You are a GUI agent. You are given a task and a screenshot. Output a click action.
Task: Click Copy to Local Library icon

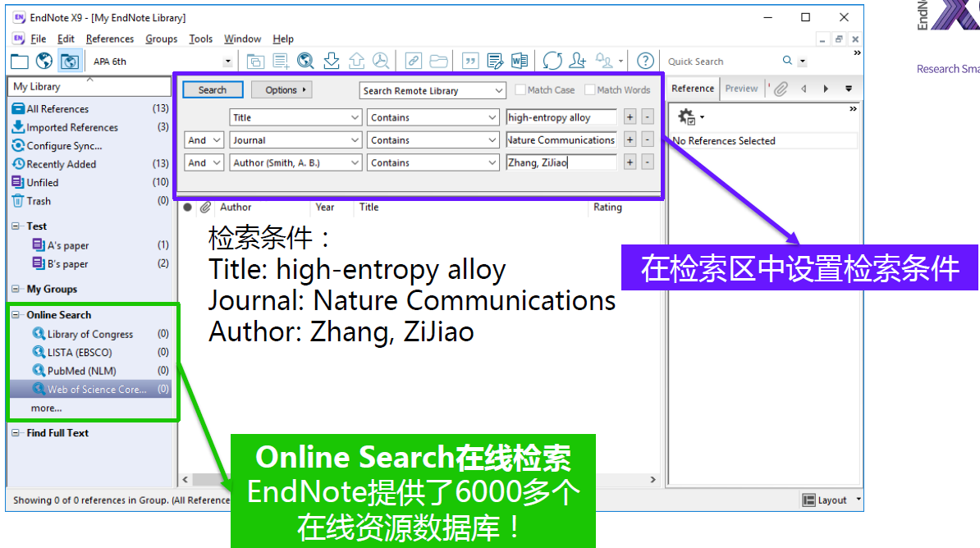(x=255, y=62)
